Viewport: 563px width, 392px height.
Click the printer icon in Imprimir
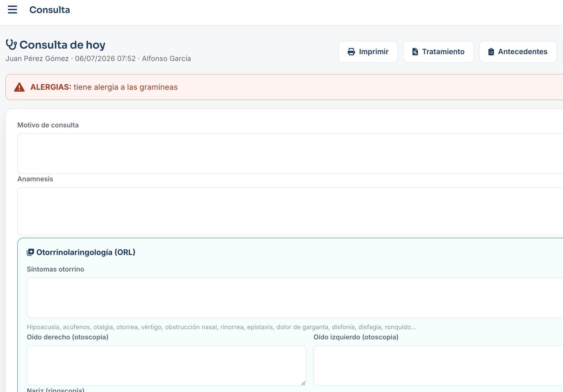(351, 52)
